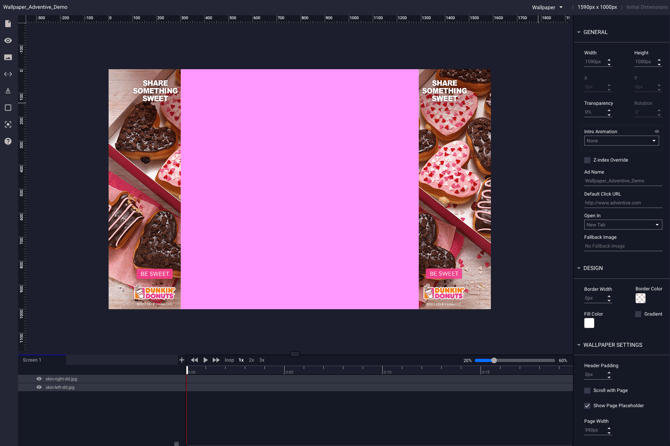This screenshot has width=670, height=446.
Task: Open the Intro Animation dropdown
Action: [x=621, y=141]
